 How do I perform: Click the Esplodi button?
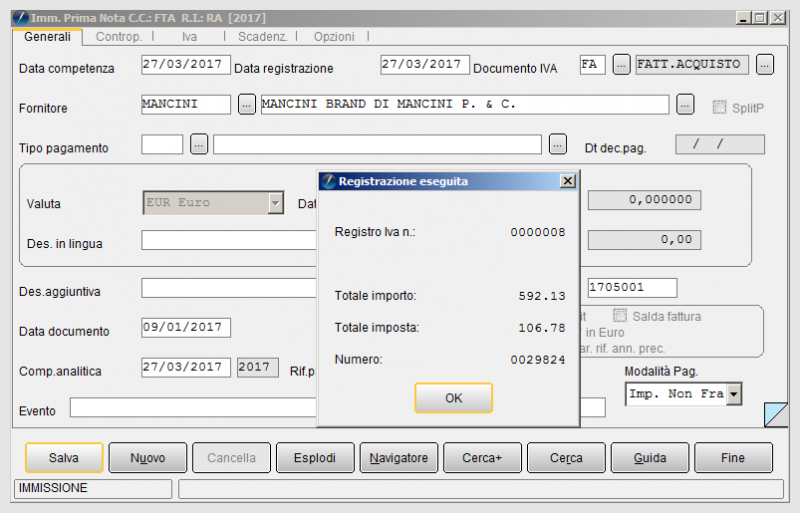click(315, 457)
